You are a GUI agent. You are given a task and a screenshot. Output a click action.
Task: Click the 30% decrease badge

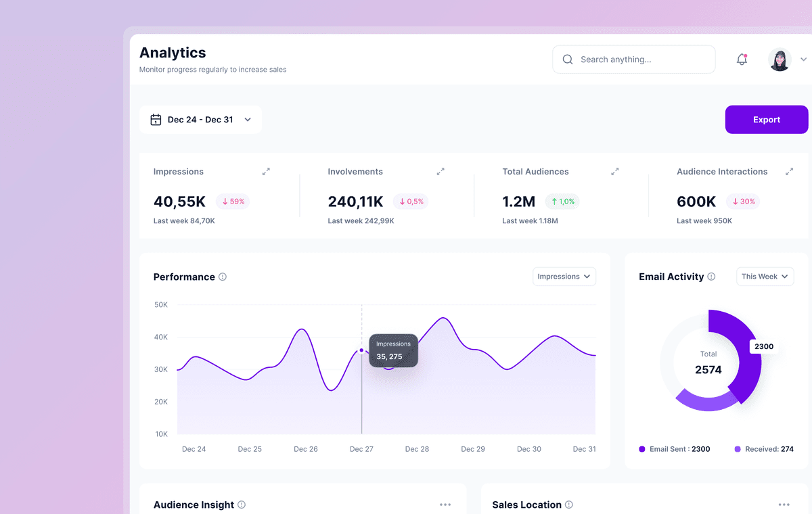(743, 202)
